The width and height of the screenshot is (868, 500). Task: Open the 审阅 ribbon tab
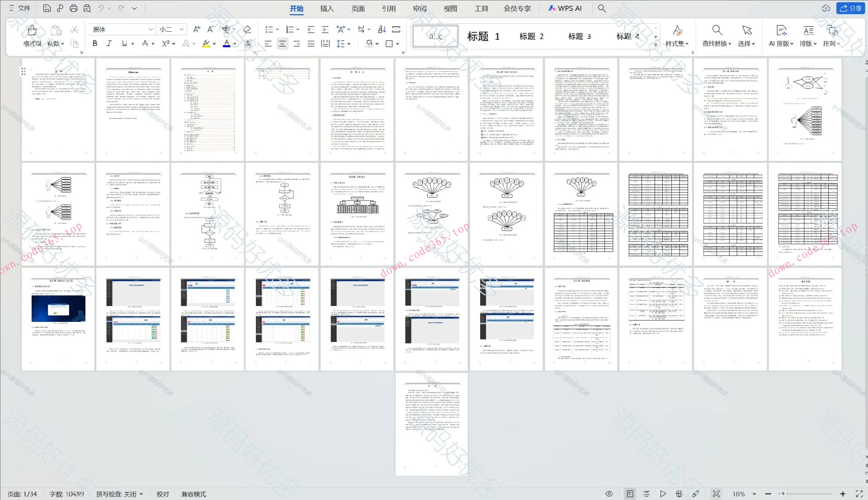(x=420, y=8)
